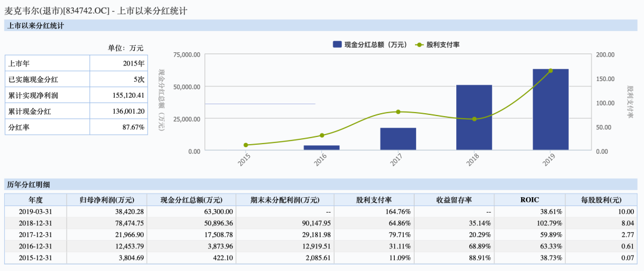Screen dimensions: 644x271
Task: Click the 分红率 value 87.67%
Action: tap(134, 127)
